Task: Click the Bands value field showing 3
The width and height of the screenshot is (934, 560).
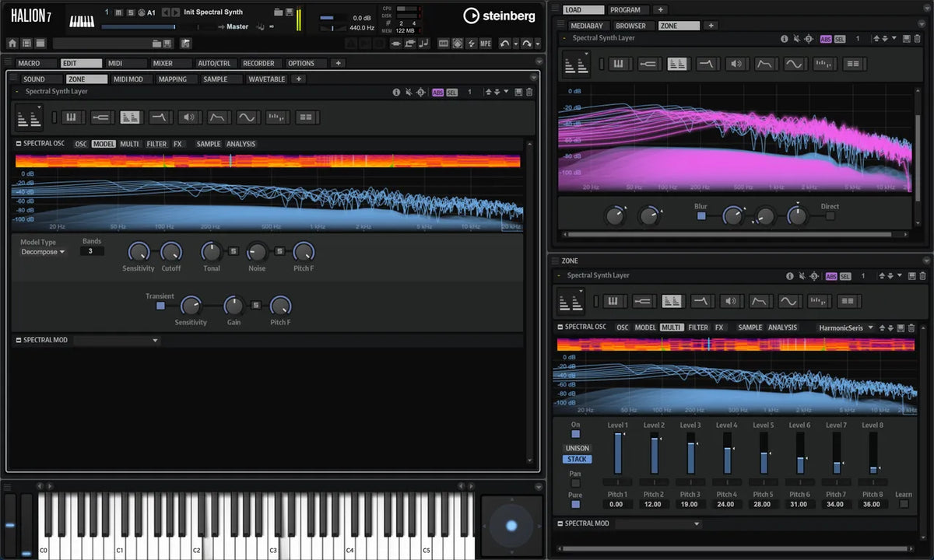Action: click(91, 251)
